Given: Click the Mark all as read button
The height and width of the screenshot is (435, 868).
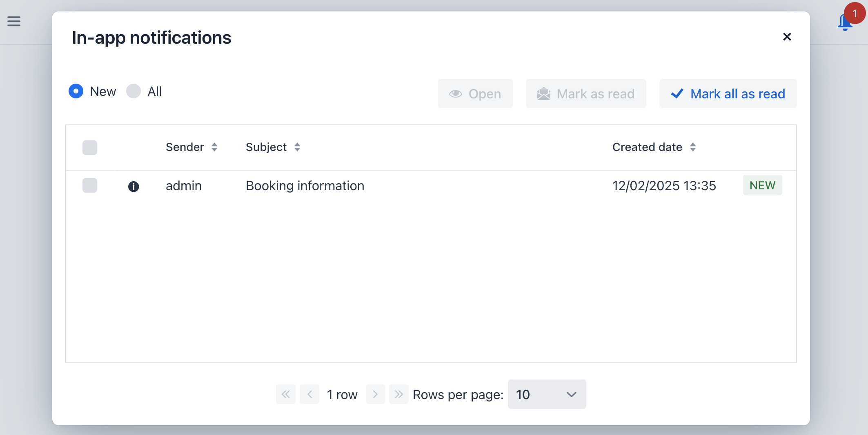Looking at the screenshot, I should tap(728, 94).
